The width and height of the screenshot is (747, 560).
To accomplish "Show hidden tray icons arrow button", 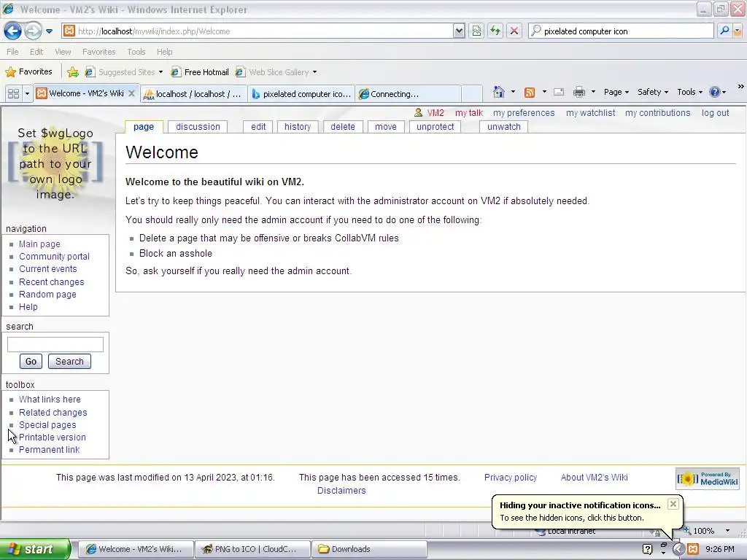I will point(678,549).
